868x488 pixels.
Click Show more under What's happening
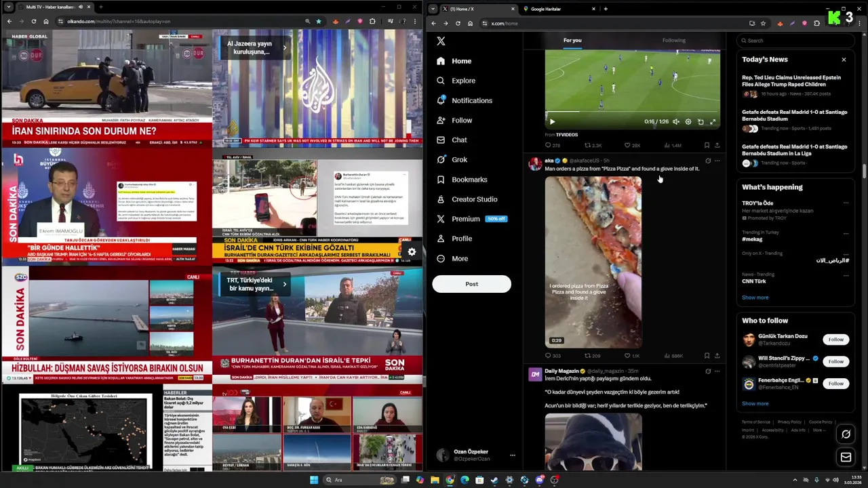[x=755, y=298]
